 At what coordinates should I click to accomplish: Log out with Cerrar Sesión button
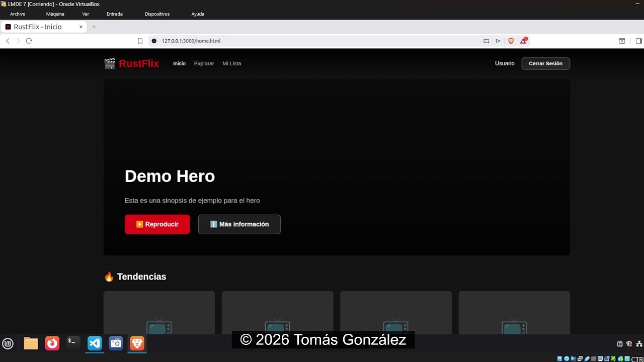coord(546,63)
